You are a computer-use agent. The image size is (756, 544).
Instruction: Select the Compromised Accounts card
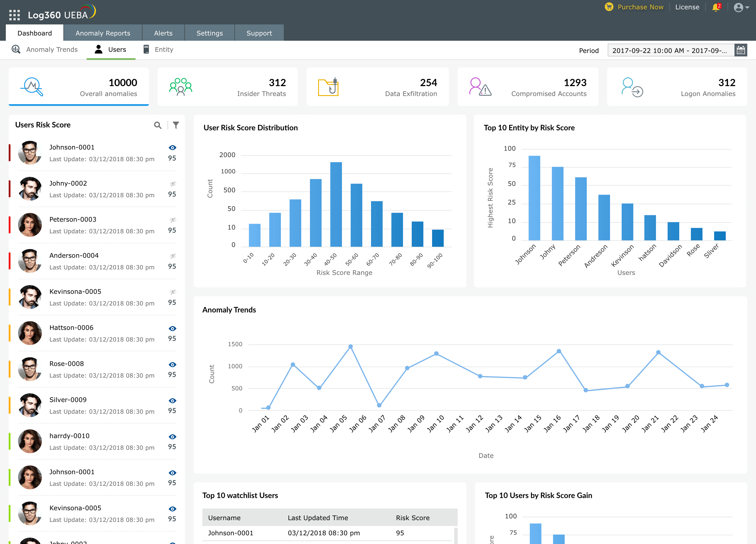point(527,87)
